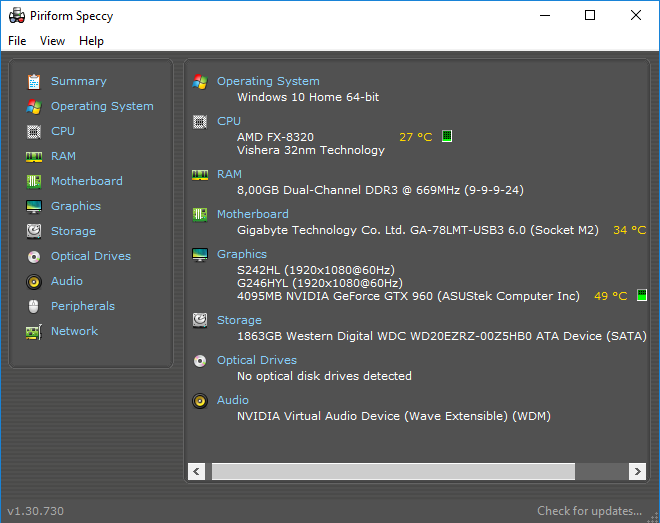This screenshot has width=660, height=523.
Task: Click the NVIDIA Virtual Audio Device line
Action: point(394,416)
